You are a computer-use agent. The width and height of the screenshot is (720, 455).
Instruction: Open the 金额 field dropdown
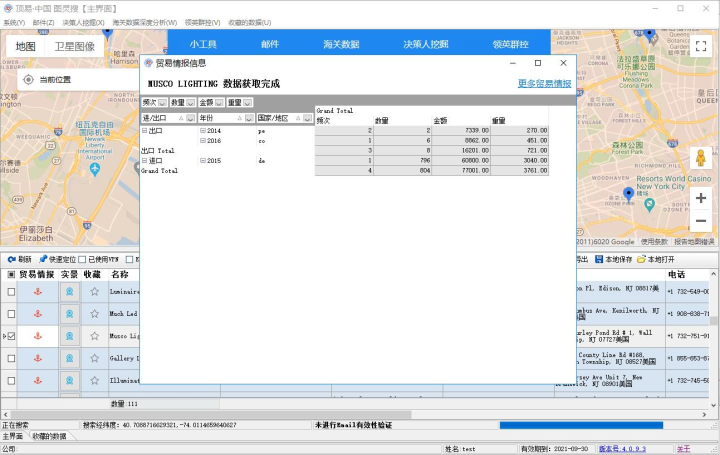click(219, 103)
